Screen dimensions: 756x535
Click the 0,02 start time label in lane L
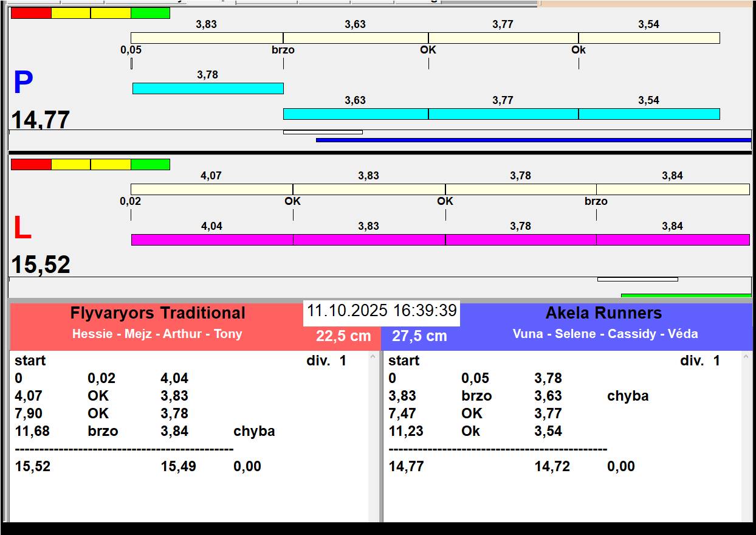[x=131, y=201]
